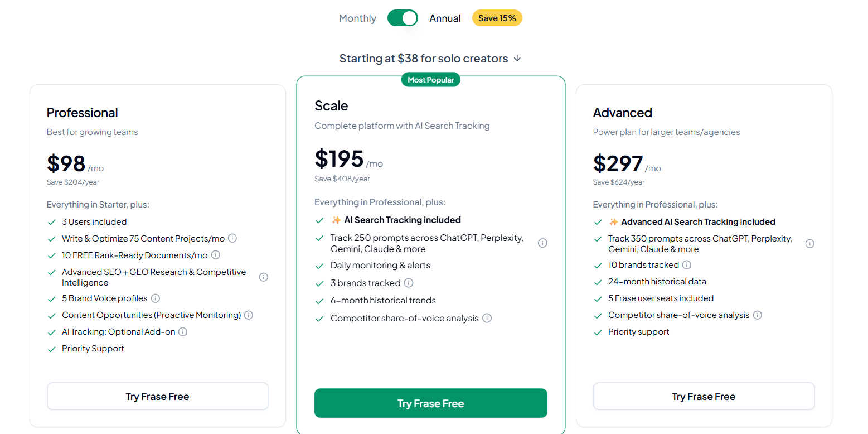This screenshot has height=434, width=868.
Task: Select Monthly billing label
Action: (x=357, y=18)
